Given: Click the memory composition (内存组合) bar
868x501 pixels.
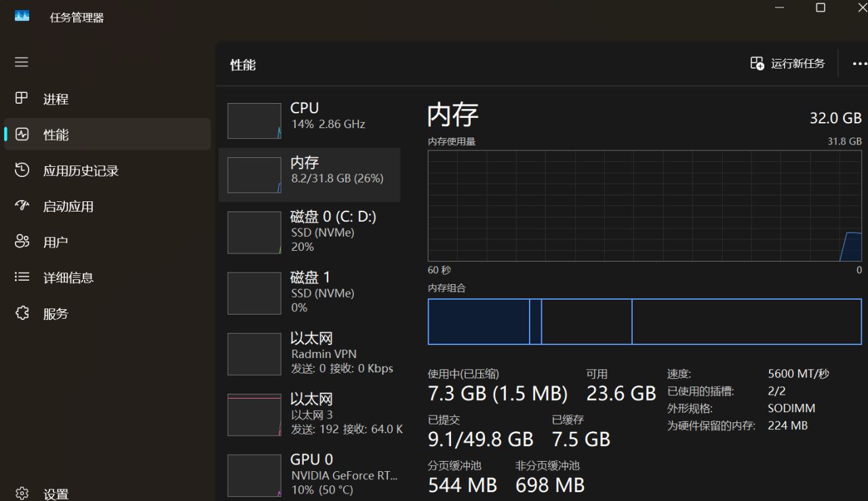Looking at the screenshot, I should point(644,321).
